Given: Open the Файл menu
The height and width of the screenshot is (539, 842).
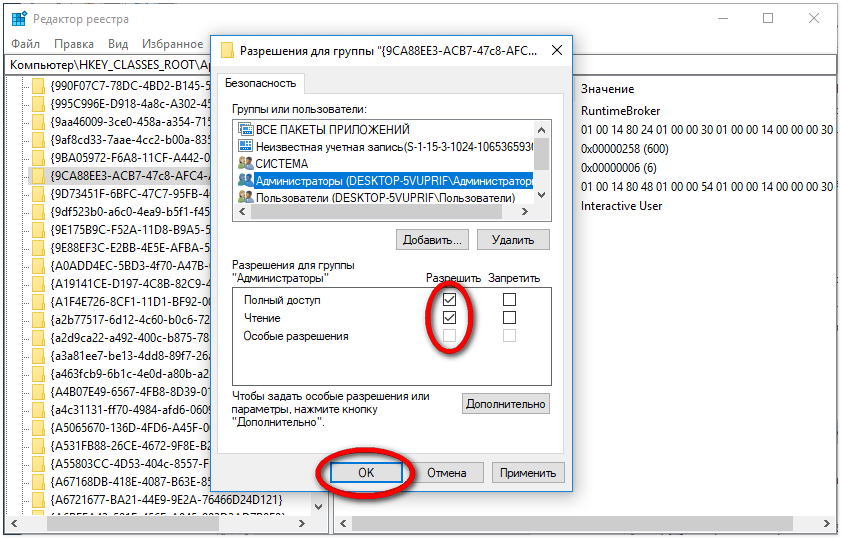Looking at the screenshot, I should (26, 44).
